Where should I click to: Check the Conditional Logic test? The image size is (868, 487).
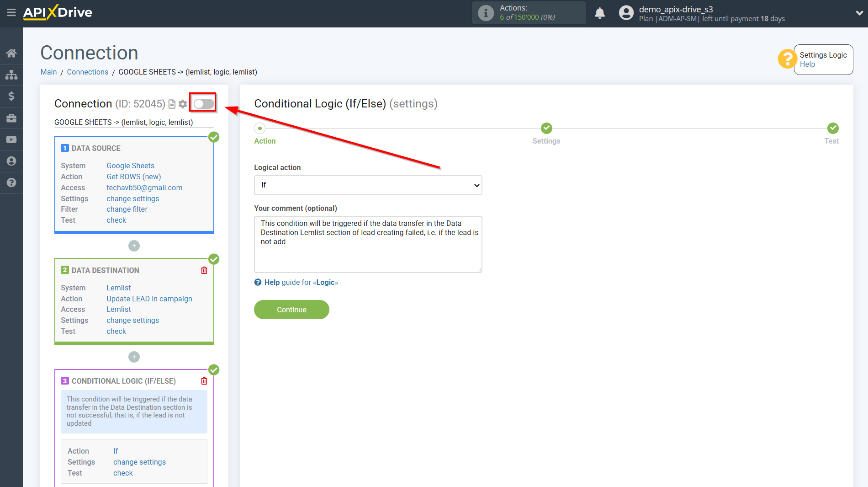(x=123, y=473)
